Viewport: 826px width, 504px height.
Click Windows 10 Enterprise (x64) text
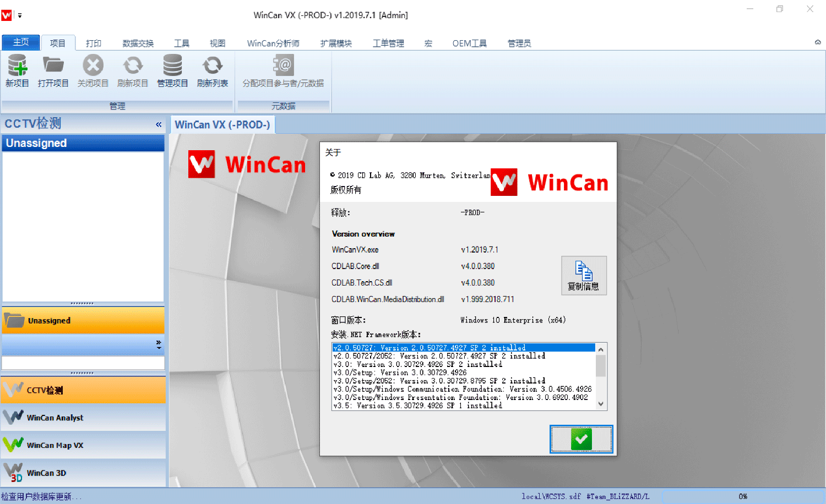(513, 320)
